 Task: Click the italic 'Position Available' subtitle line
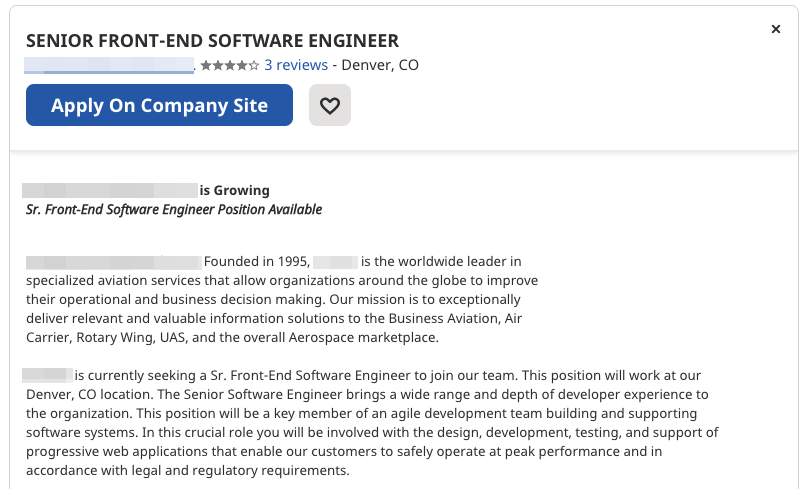tap(174, 210)
